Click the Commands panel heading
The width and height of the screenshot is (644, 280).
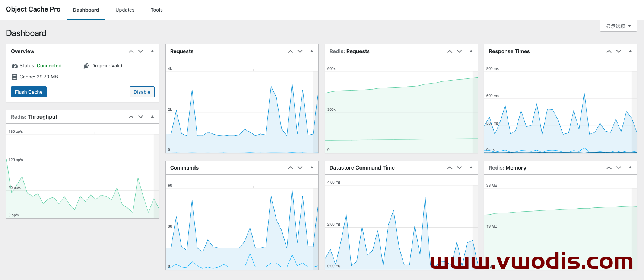coord(184,168)
